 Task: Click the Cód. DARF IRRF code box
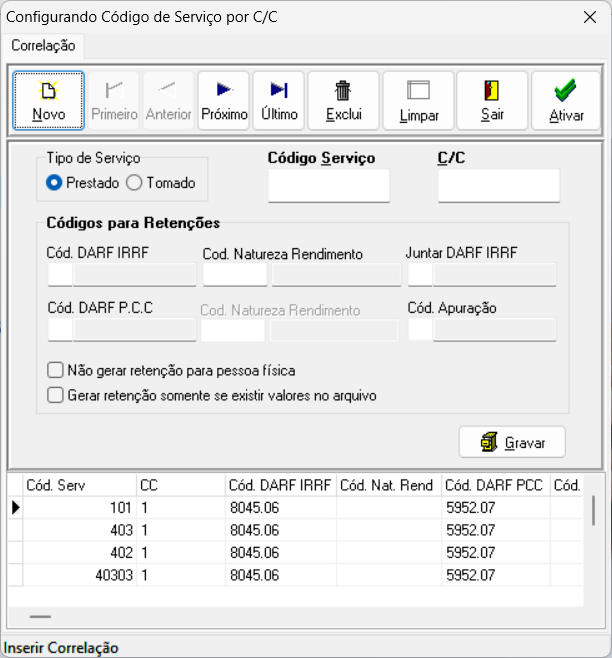click(x=60, y=274)
